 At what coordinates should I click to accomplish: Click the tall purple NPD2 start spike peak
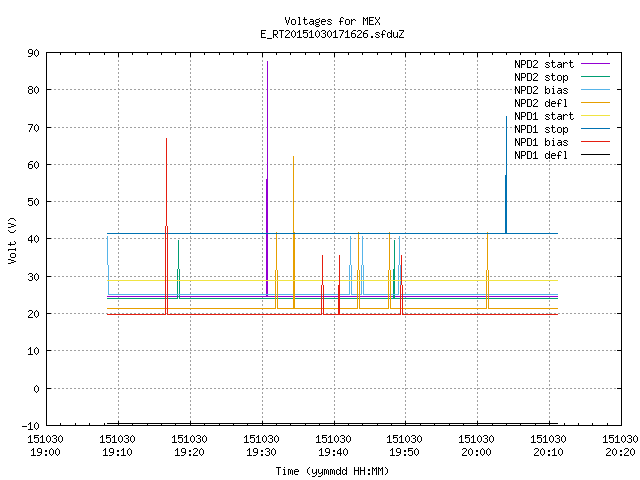(x=267, y=62)
